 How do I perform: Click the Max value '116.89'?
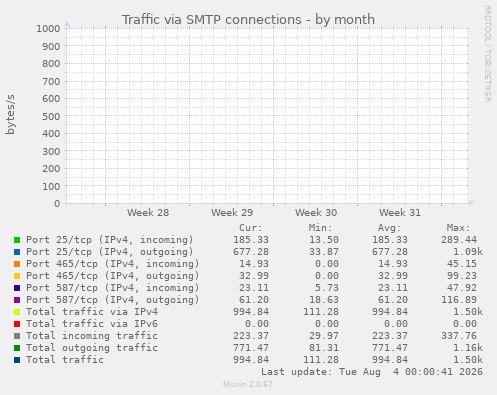(x=459, y=300)
